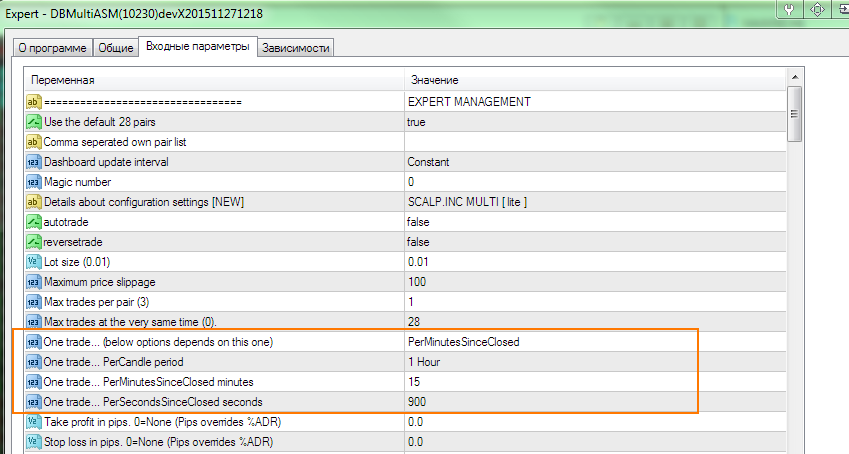The height and width of the screenshot is (454, 849).
Task: Click the scroll up arrow of the parameter list
Action: (794, 77)
